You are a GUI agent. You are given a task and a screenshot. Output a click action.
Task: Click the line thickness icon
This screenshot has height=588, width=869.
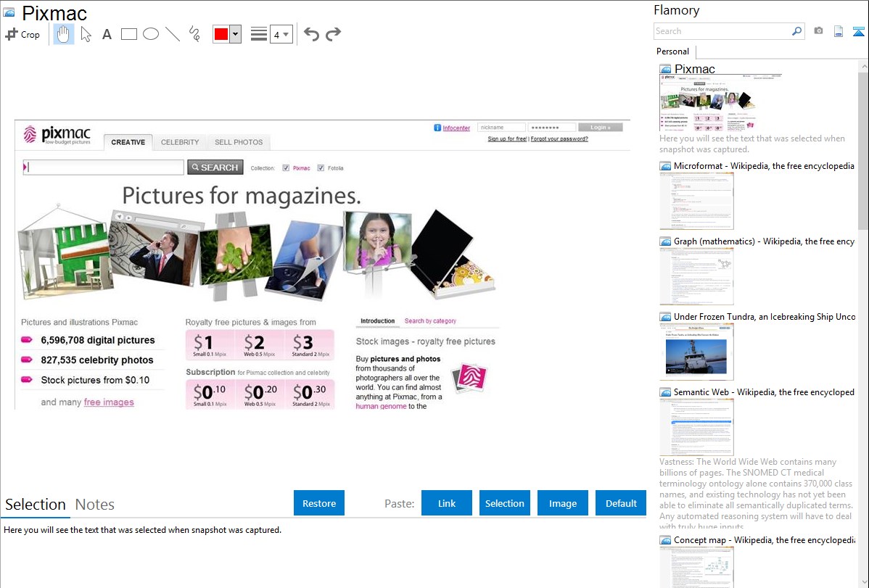click(259, 34)
